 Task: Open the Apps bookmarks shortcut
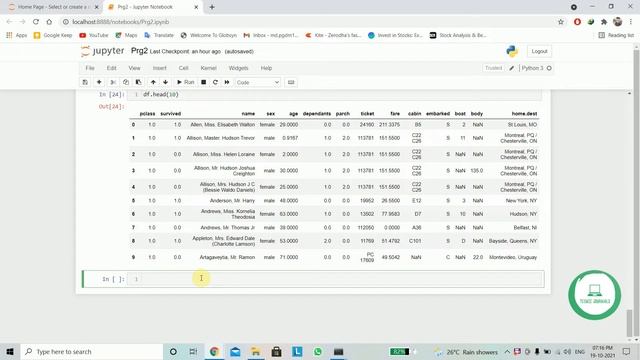(17, 36)
